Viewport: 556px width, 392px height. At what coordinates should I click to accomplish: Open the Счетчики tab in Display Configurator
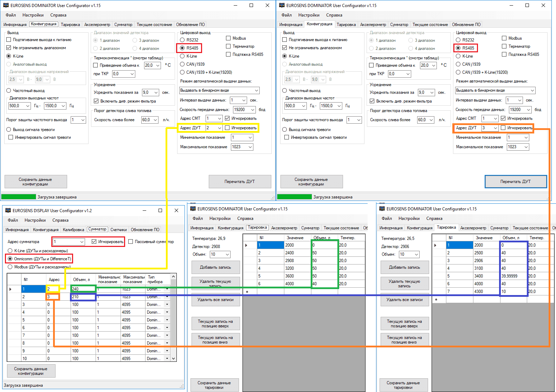[118, 230]
